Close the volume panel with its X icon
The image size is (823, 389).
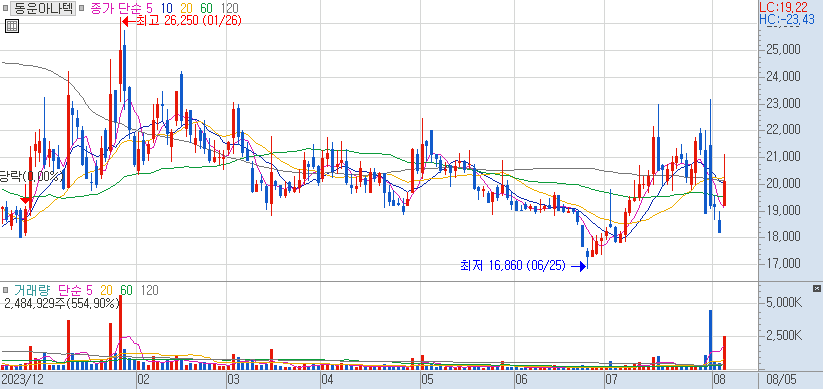pyautogui.click(x=816, y=288)
